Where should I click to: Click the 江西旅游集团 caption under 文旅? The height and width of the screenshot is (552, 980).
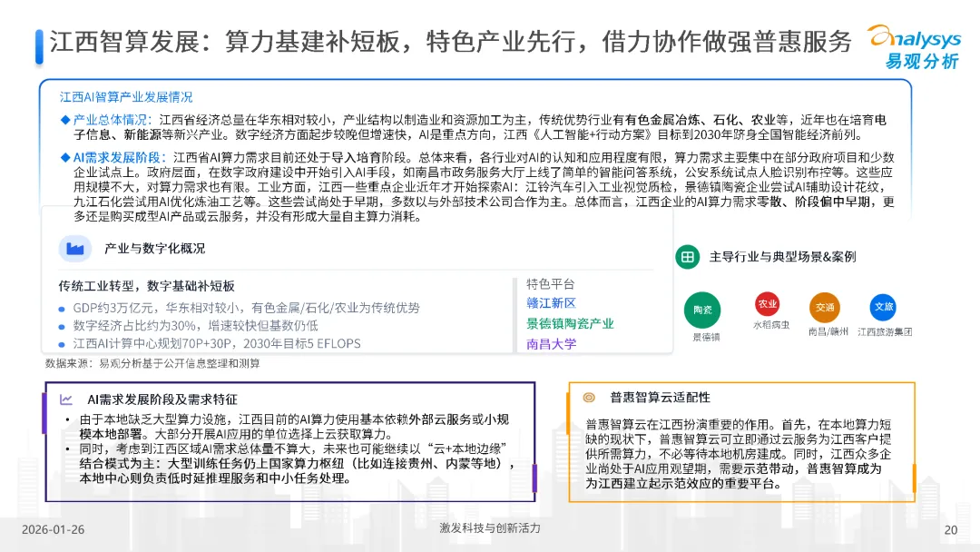coord(885,331)
